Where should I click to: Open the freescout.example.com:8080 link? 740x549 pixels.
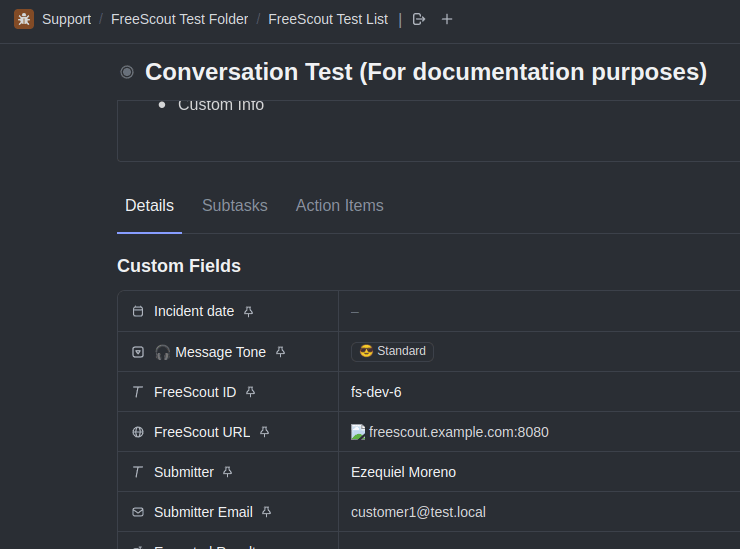(x=458, y=432)
